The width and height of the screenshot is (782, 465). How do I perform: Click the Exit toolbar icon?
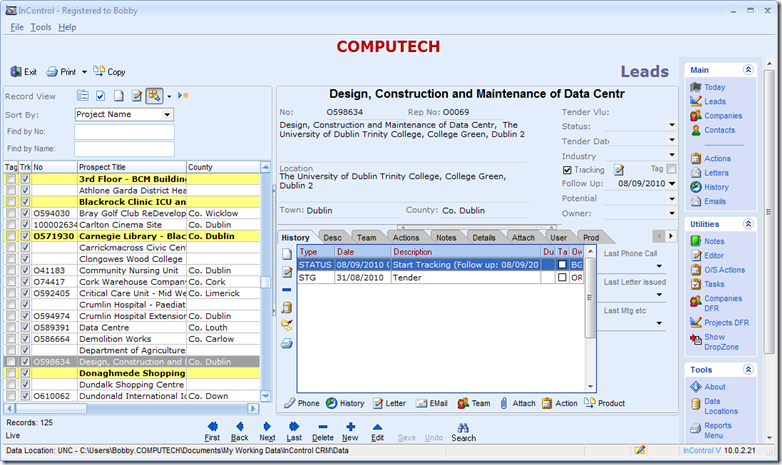16,72
